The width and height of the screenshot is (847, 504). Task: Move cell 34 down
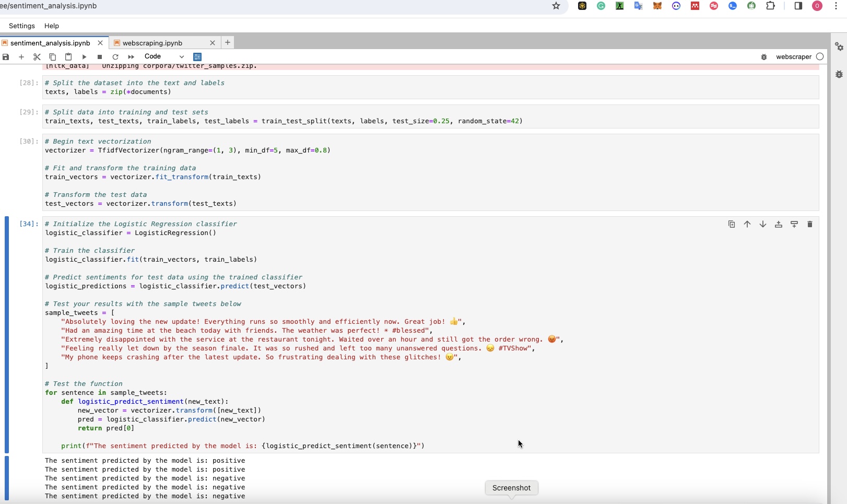[763, 224]
